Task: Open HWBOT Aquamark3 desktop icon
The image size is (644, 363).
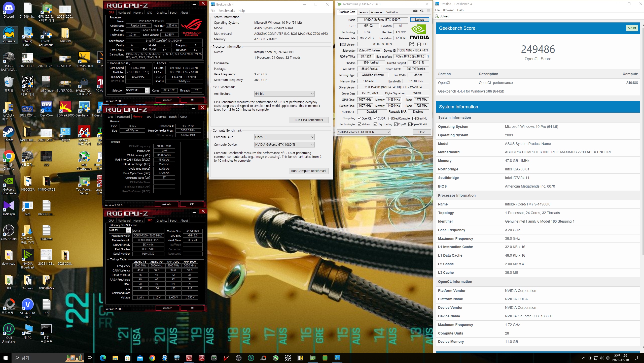Action: pyautogui.click(x=46, y=37)
